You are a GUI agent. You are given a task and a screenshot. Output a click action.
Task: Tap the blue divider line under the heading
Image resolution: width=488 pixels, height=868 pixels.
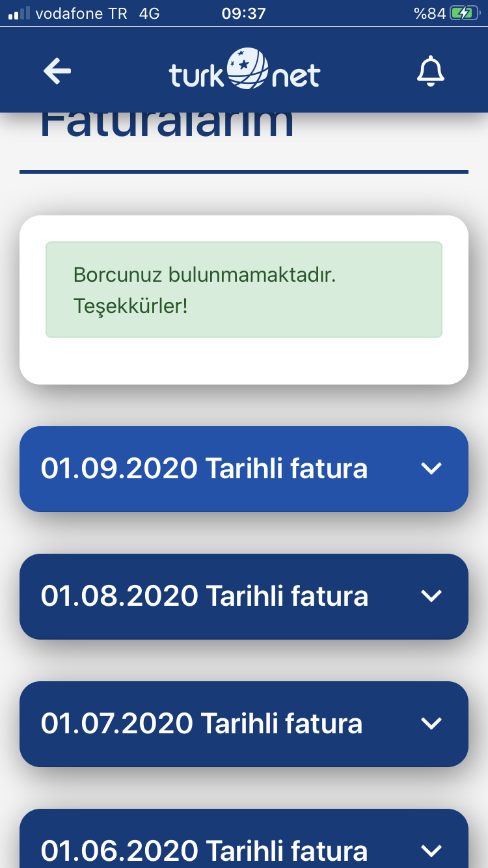pyautogui.click(x=244, y=172)
